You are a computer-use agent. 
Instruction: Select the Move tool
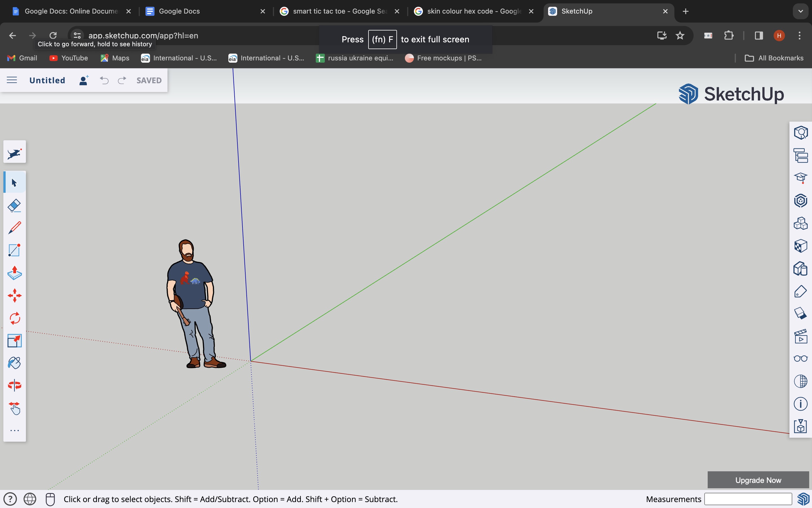tap(14, 296)
